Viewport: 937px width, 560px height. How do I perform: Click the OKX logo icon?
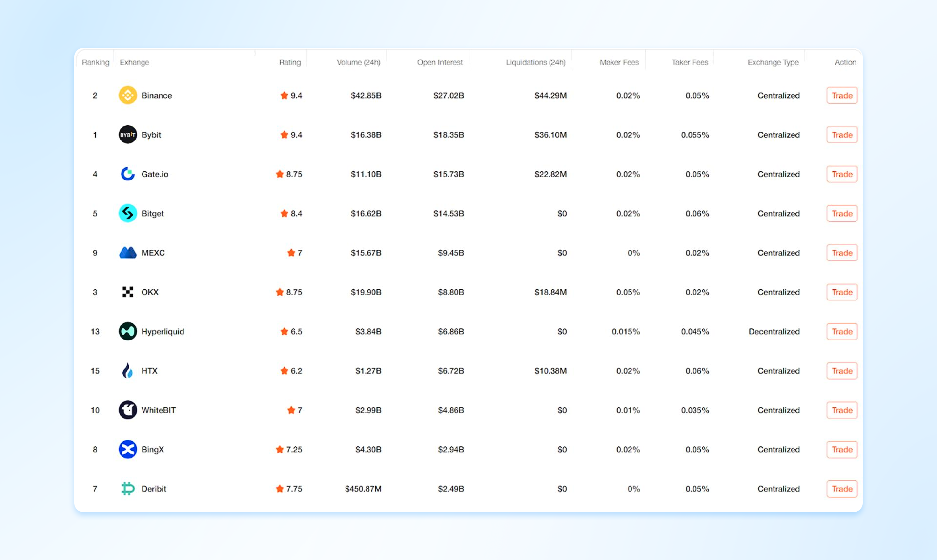coord(127,292)
